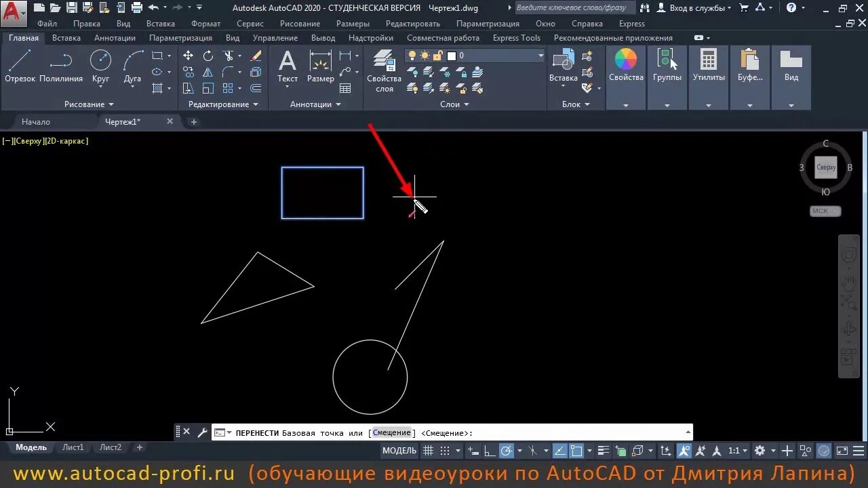The width and height of the screenshot is (868, 488).
Task: Select the Mirror tool icon
Action: [208, 72]
